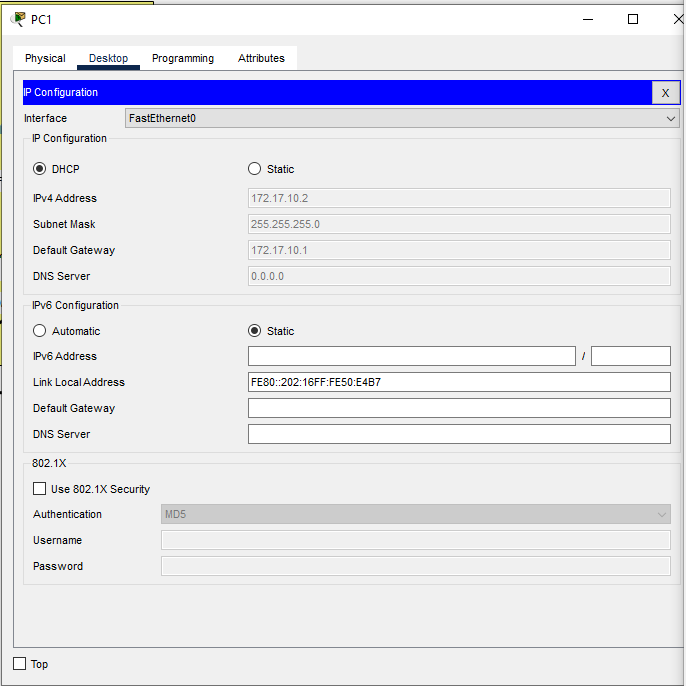Switch to the Desktop tab
Image resolution: width=688 pixels, height=686 pixels.
click(x=108, y=58)
